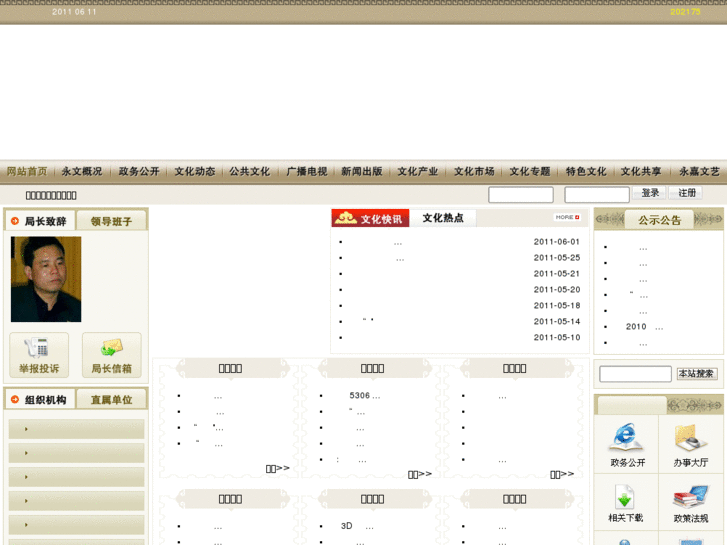The height and width of the screenshot is (545, 727).
Task: Select the 公示公告 header tab
Action: click(659, 220)
